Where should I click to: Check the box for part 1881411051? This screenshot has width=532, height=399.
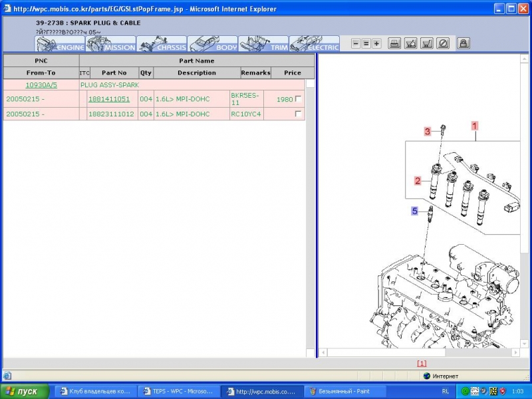pyautogui.click(x=298, y=98)
